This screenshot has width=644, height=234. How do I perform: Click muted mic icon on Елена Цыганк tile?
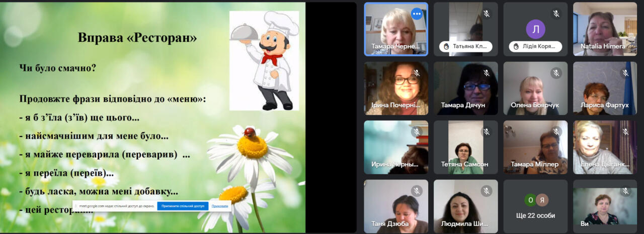625,132
